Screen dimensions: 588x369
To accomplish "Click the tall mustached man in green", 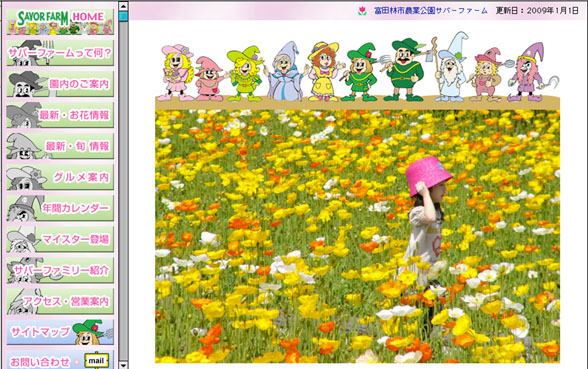I will (x=405, y=70).
